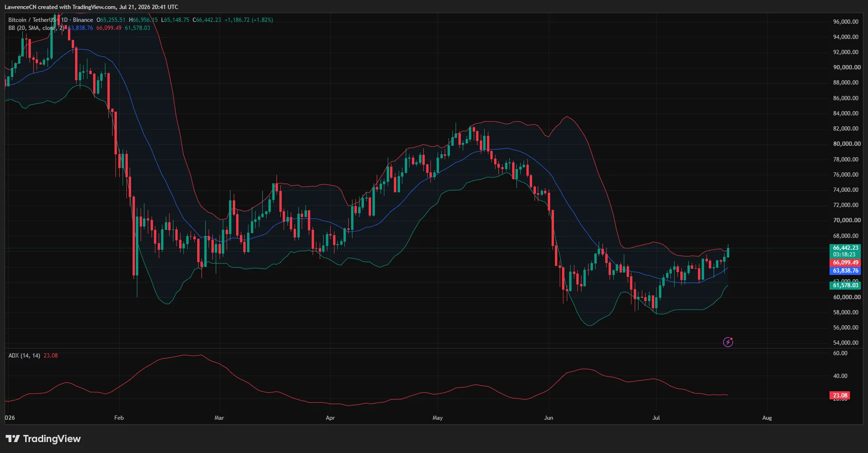Click the 'Bitcoin / TetherUS' symbol title
The image size is (868, 453).
point(32,20)
